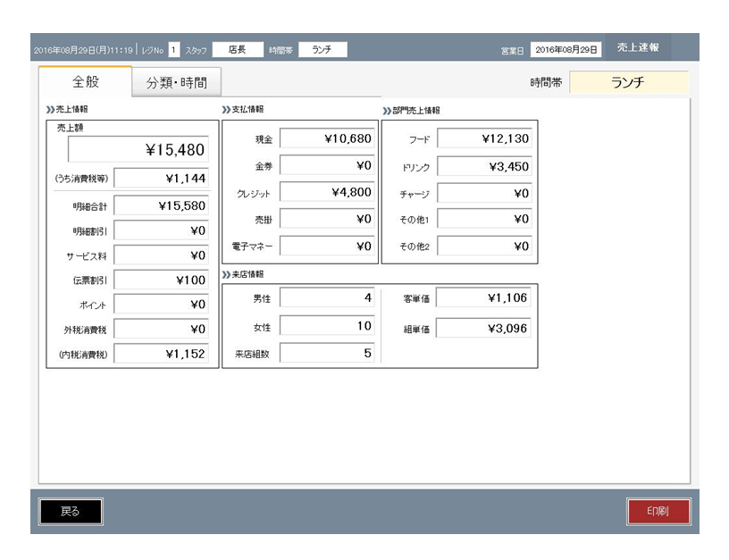Click the スタッフ 店長 field in header
Viewport: 729px width, 560px height.
pos(238,49)
